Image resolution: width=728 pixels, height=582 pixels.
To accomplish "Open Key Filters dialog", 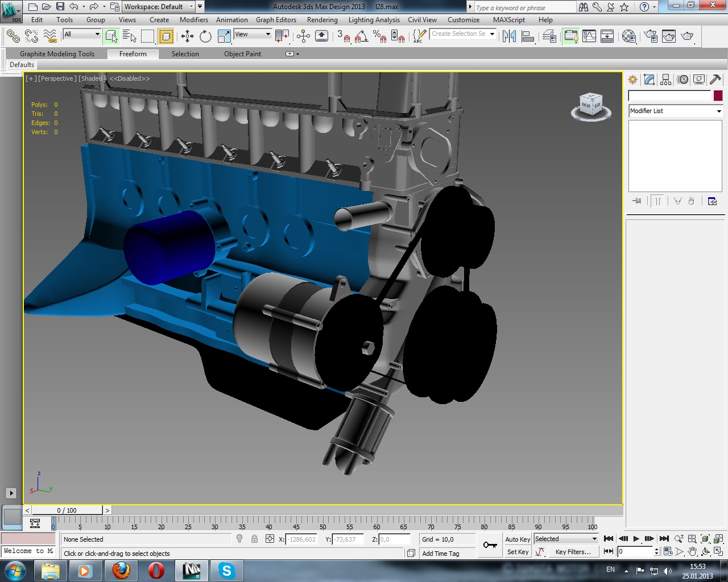I will tap(573, 552).
